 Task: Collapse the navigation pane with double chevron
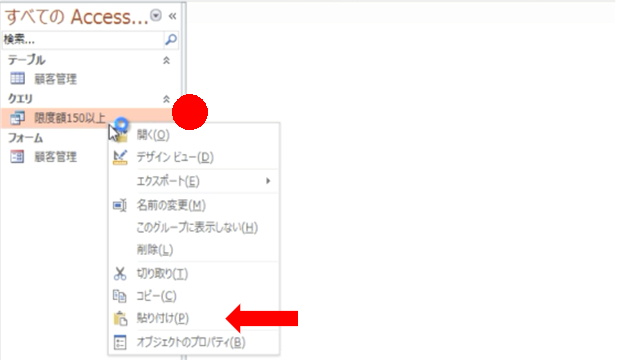click(x=173, y=16)
